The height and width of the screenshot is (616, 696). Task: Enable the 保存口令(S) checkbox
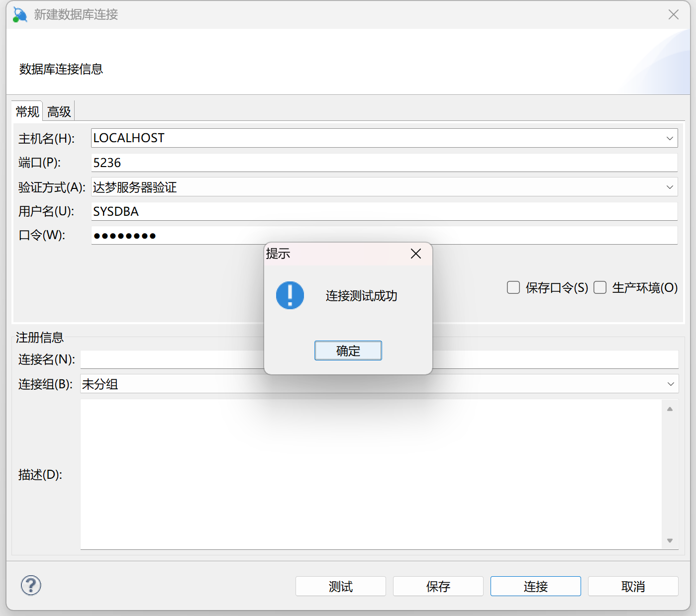(x=513, y=287)
